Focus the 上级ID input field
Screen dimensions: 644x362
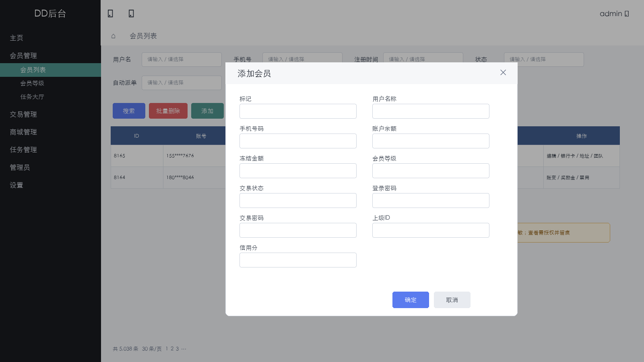(x=431, y=230)
